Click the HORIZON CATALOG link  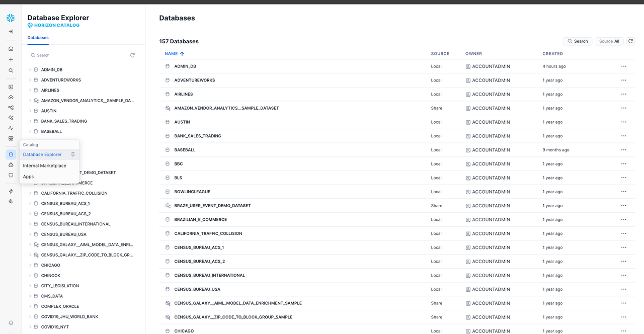53,25
